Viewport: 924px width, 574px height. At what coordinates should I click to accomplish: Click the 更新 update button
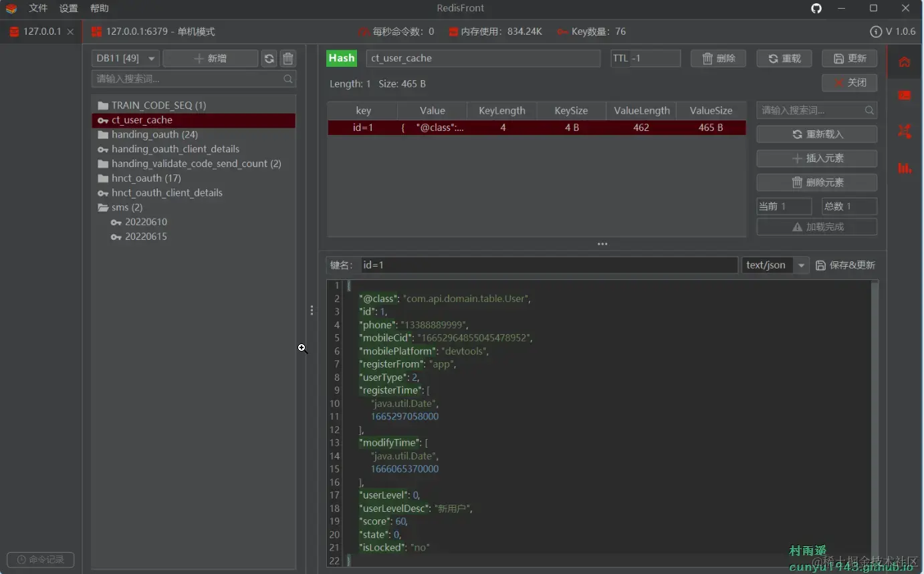click(850, 59)
